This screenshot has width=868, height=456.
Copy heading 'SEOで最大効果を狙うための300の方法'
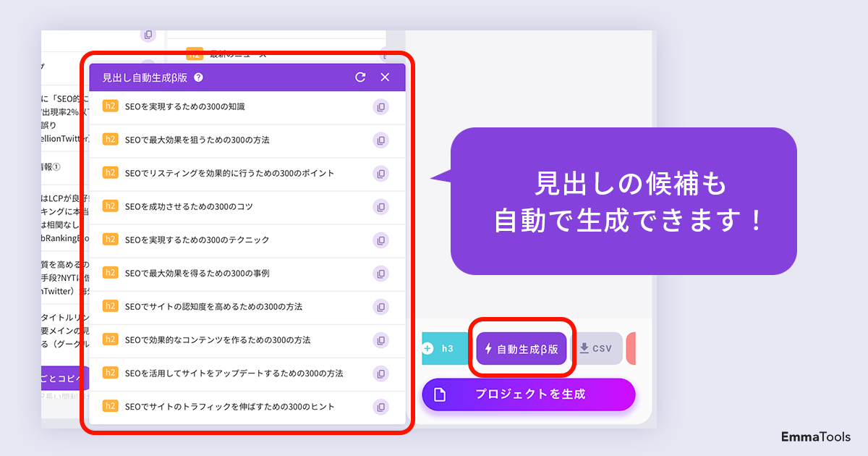coord(381,140)
